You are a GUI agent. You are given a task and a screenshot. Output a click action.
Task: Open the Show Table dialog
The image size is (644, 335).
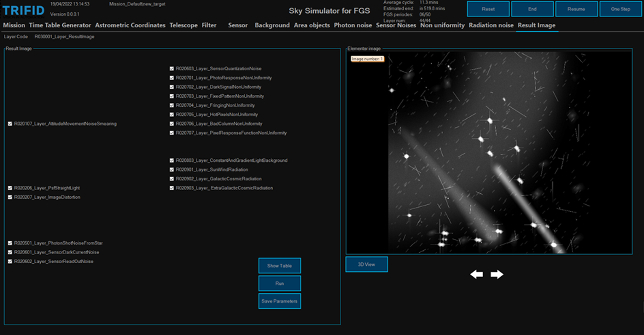click(279, 266)
